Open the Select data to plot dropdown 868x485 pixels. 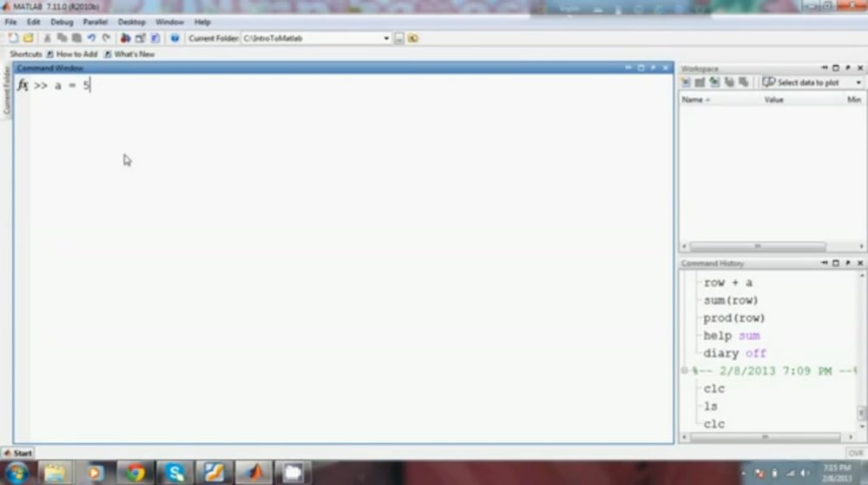[x=812, y=82]
